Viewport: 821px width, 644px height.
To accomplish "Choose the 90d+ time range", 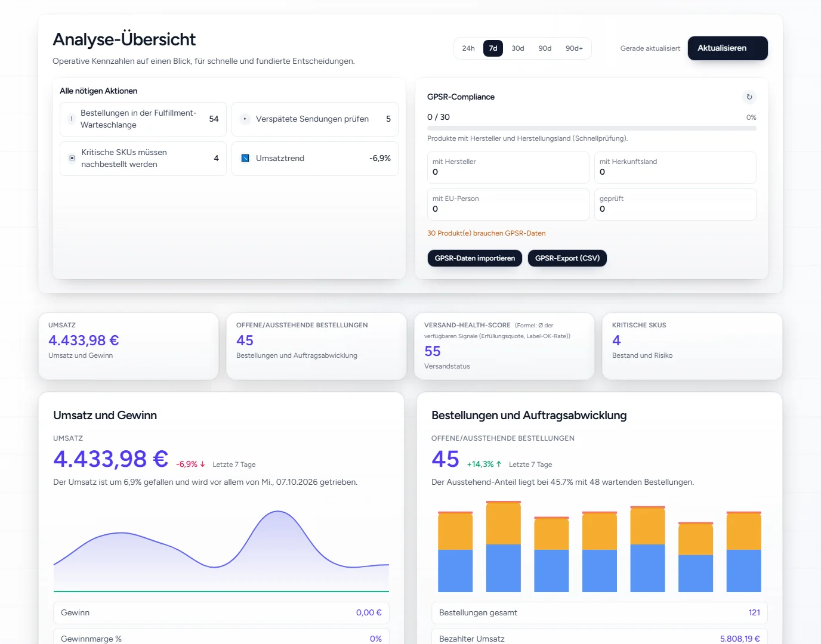I will click(x=574, y=48).
